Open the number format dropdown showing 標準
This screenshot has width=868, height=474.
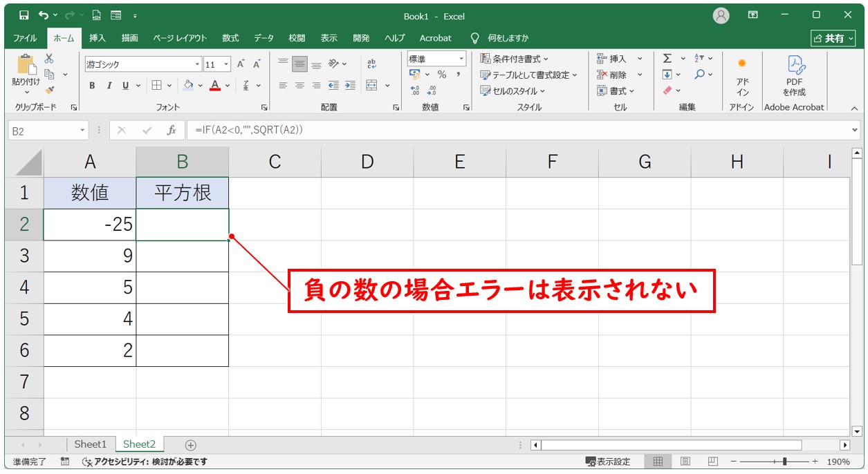coord(461,59)
